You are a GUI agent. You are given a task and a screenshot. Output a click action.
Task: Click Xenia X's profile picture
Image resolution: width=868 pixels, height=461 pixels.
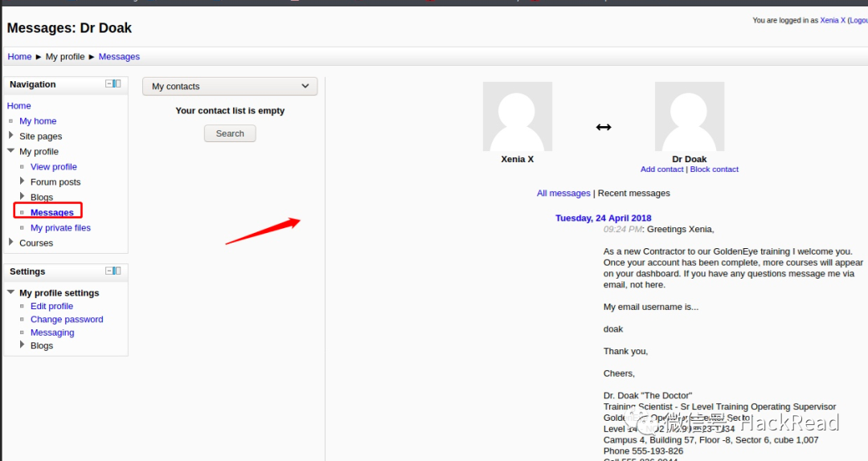(x=517, y=116)
